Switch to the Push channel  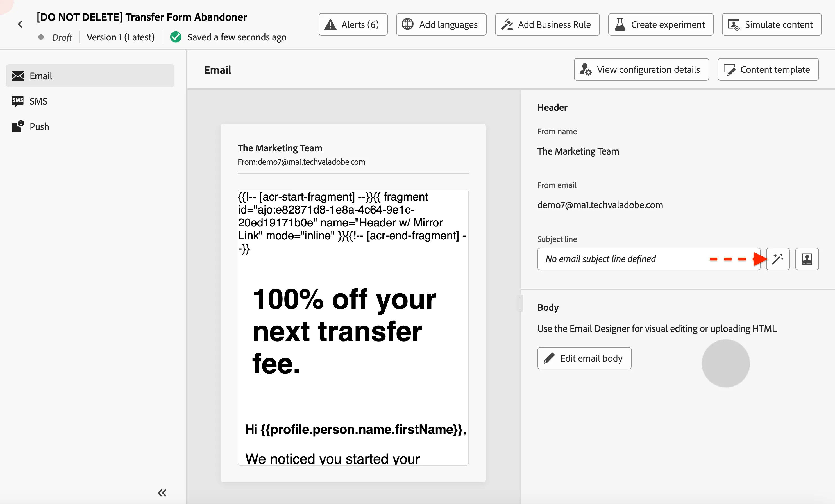click(90, 126)
